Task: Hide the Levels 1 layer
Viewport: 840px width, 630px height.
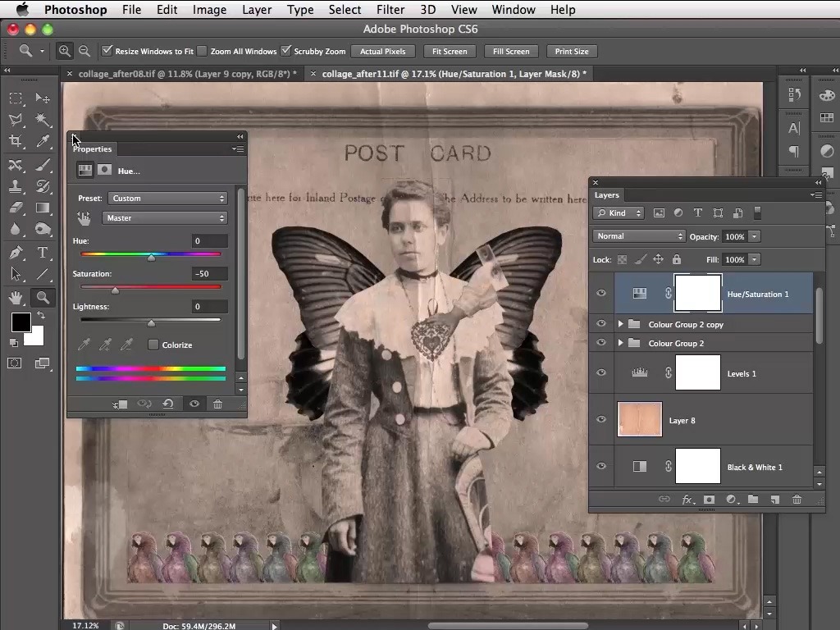Action: (601, 373)
